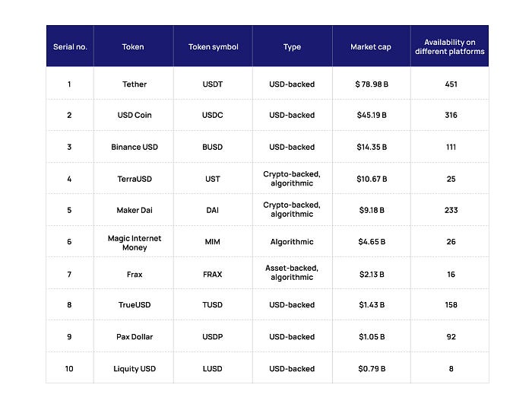Select the 'Frax' token cell

coord(135,275)
